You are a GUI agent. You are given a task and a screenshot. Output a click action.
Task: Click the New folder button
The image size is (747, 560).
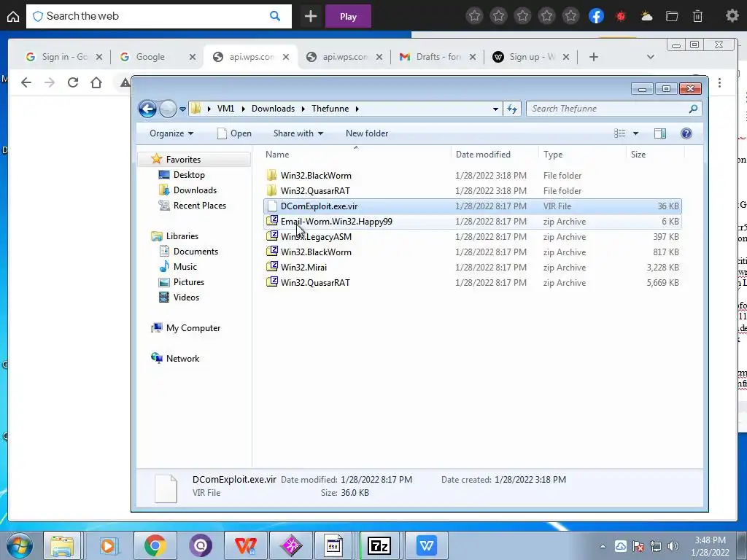(x=367, y=133)
